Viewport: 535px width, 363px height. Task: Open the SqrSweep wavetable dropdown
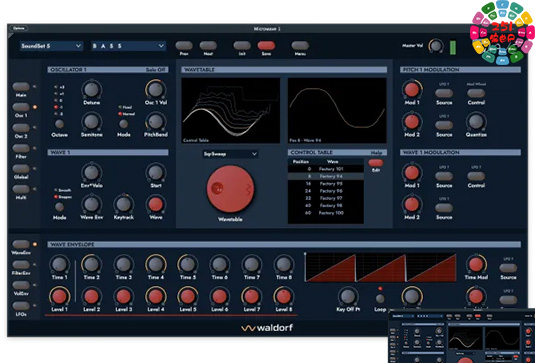coord(230,154)
